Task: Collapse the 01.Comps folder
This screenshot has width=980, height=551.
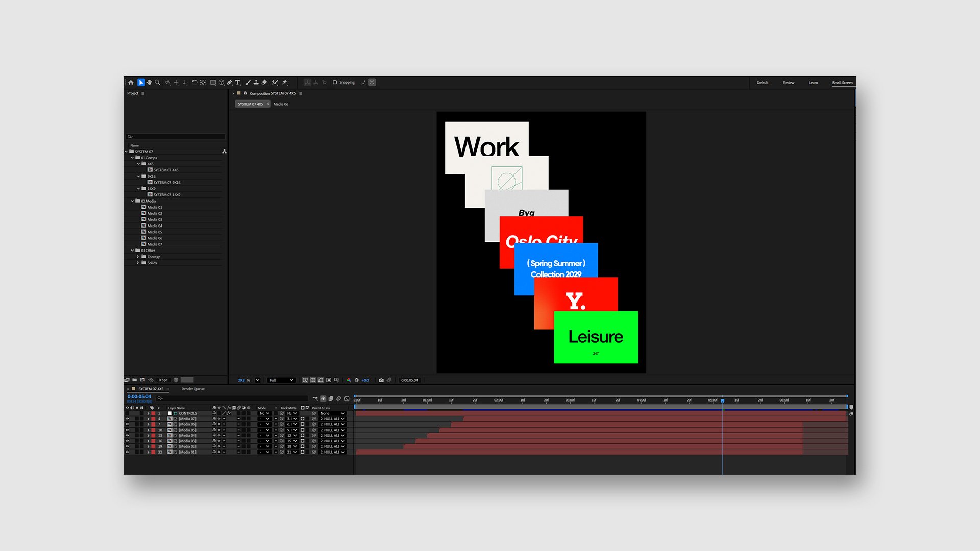Action: [x=132, y=158]
